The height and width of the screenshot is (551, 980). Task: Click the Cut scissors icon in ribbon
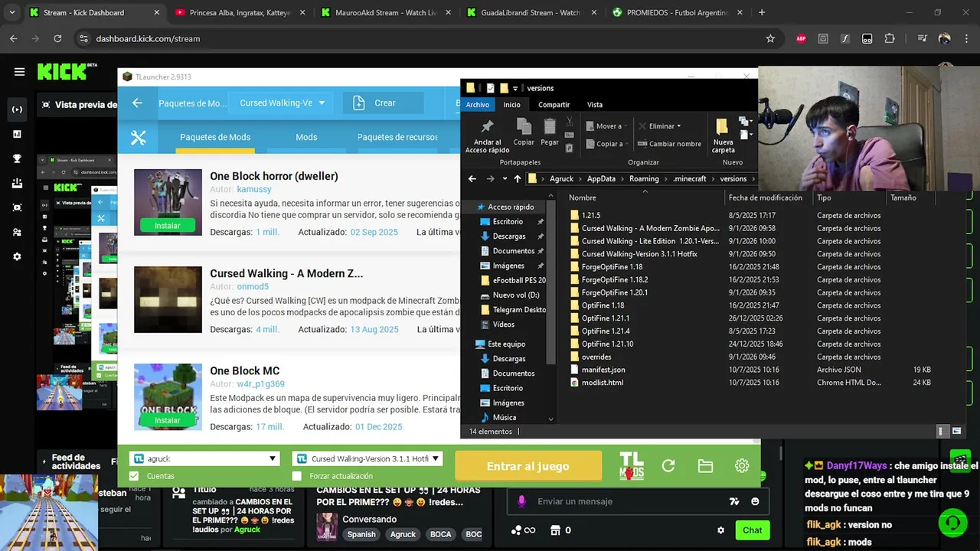coord(569,122)
